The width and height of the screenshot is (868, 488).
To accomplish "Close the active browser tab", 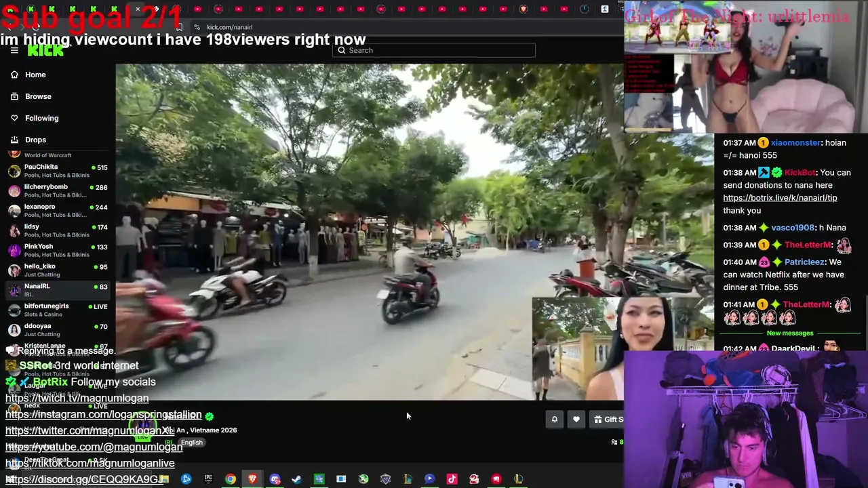I will pyautogui.click(x=137, y=9).
